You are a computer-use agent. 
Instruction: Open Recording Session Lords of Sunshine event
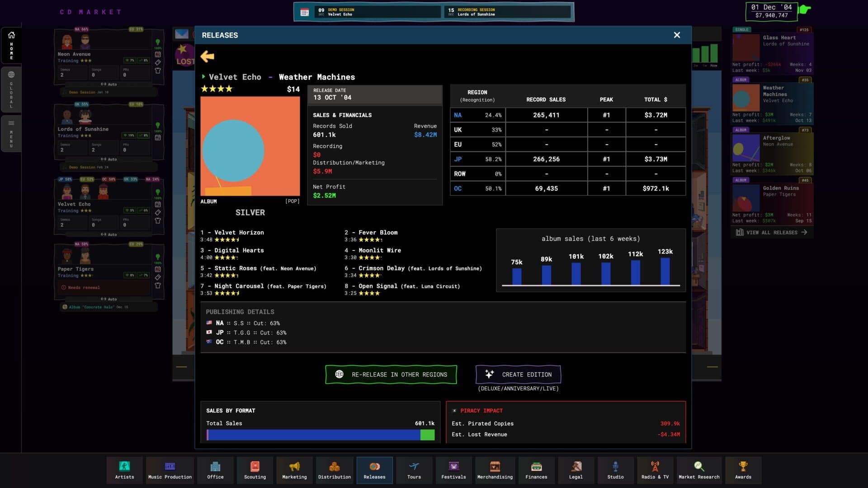508,12
